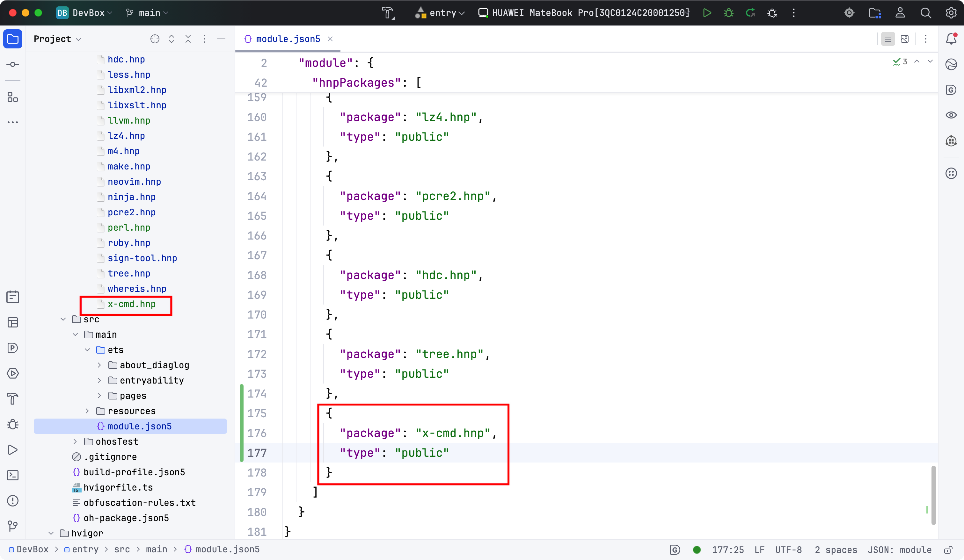This screenshot has width=964, height=560.
Task: Select the module.json5 editor tab
Action: coord(288,39)
